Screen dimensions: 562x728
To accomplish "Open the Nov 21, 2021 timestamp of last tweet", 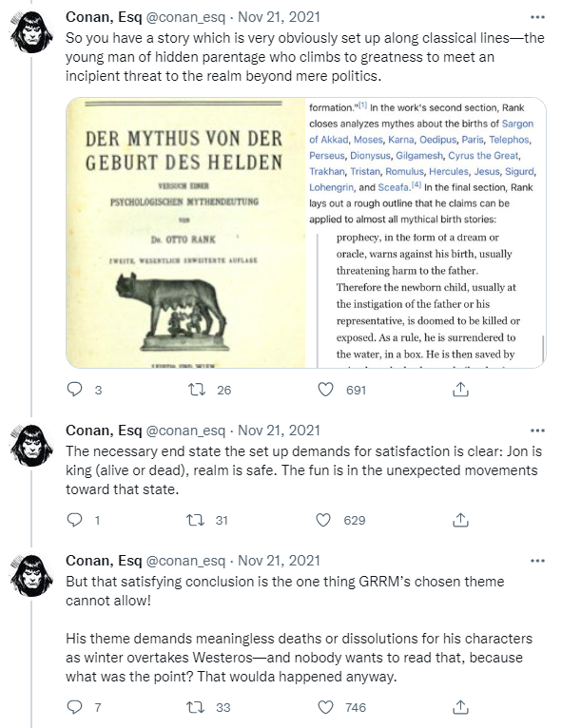I will pos(280,561).
